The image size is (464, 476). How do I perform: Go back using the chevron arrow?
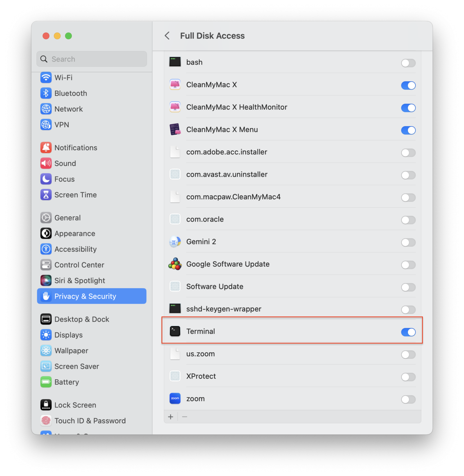(x=167, y=35)
